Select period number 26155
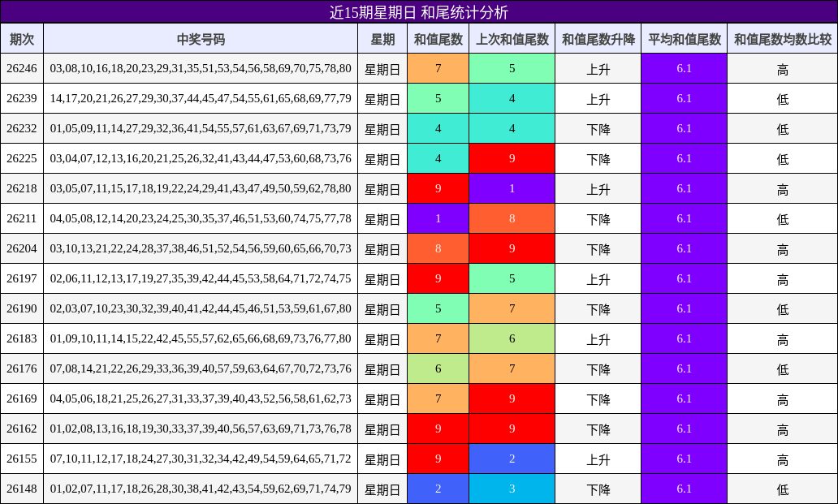Viewport: 838px width, 504px height. click(22, 459)
